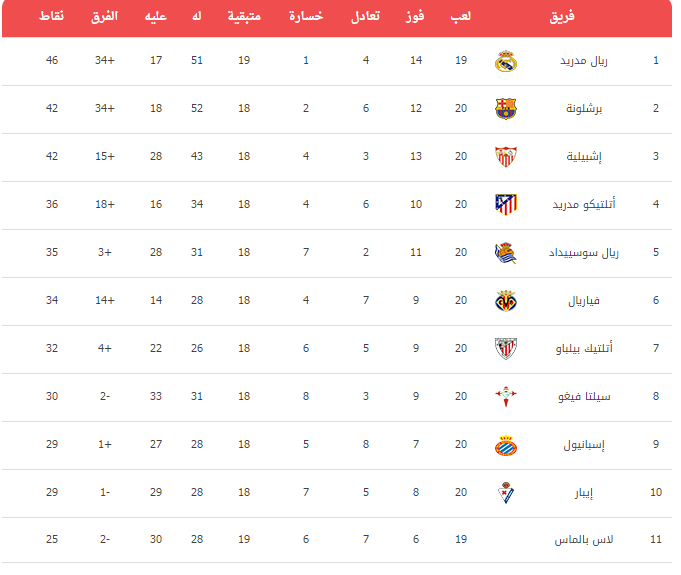Select the أتلتيك بيلباو team name

click(x=583, y=348)
